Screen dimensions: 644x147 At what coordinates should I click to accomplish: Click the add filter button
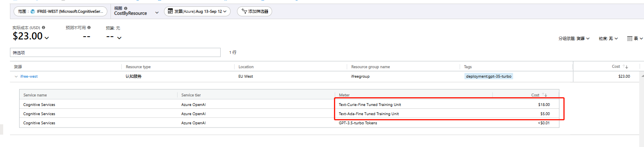pyautogui.click(x=255, y=12)
